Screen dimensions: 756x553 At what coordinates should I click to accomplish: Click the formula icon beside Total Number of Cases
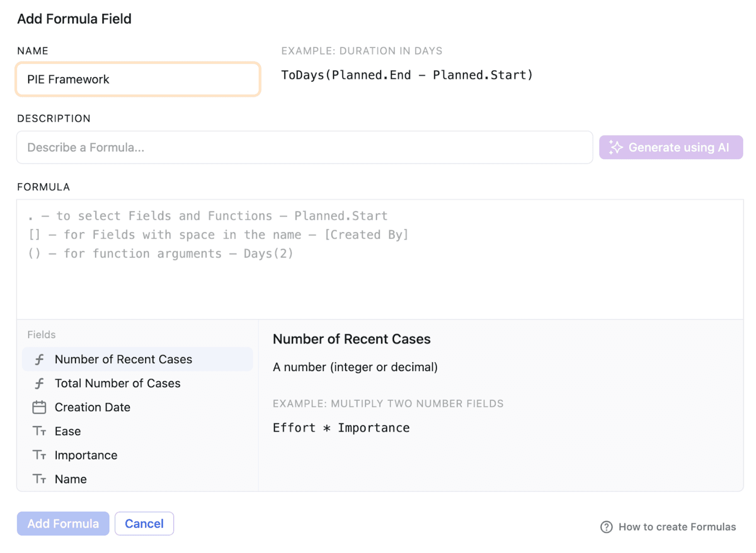39,383
